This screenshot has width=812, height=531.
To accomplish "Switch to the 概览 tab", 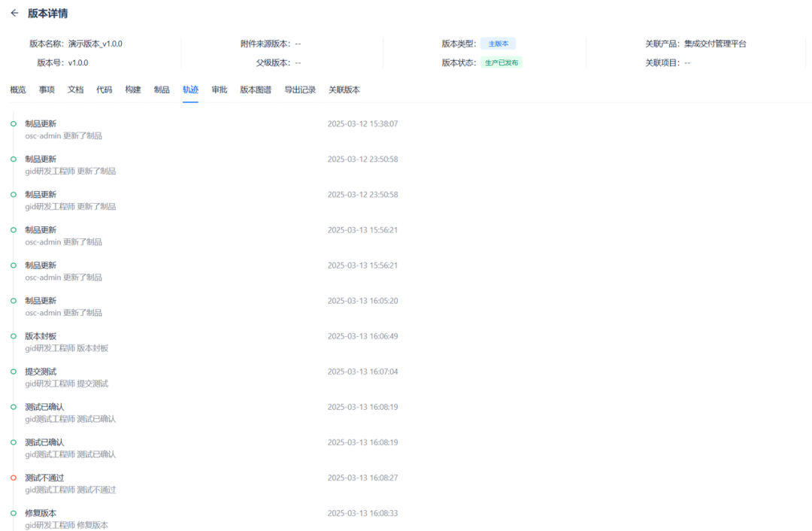I will [18, 90].
